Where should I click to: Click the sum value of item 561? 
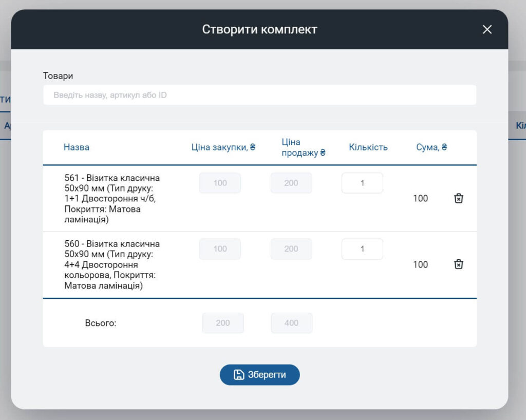pos(420,198)
